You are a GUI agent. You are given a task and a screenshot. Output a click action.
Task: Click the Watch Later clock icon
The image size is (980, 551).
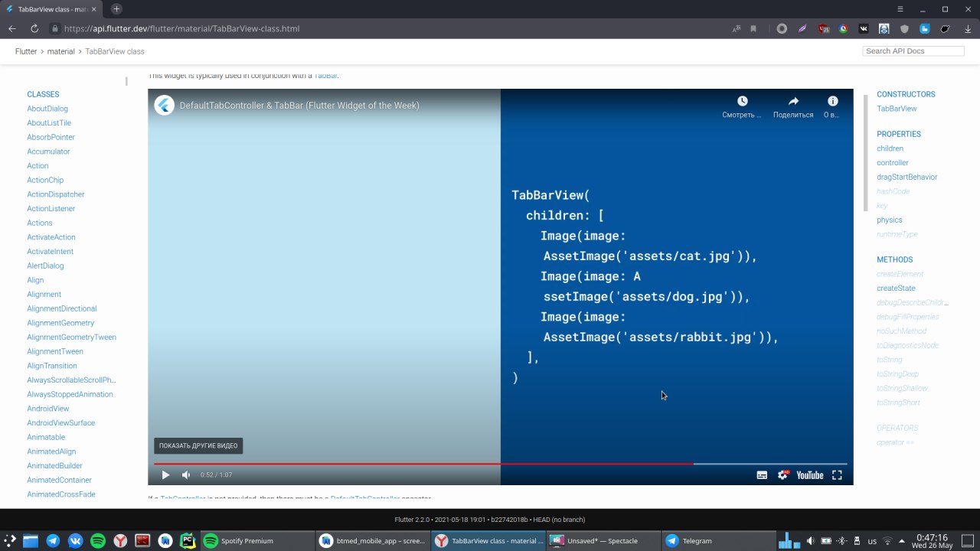coord(742,101)
